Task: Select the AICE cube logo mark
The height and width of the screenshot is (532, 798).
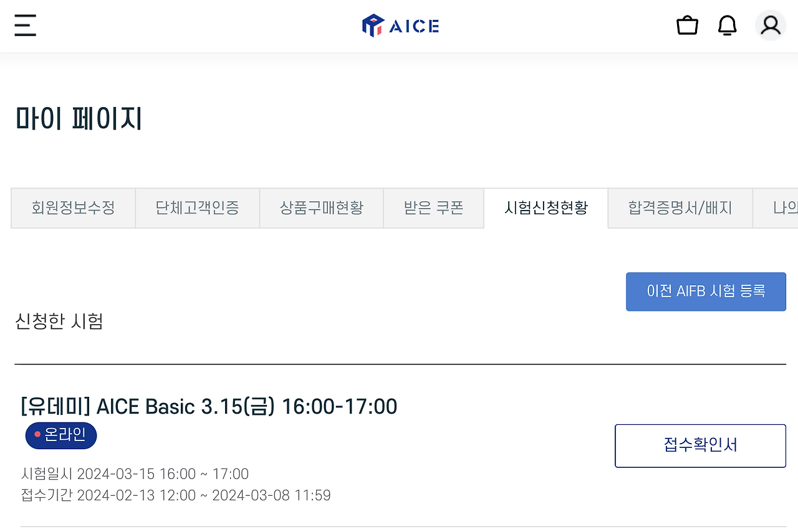Action: click(x=372, y=26)
